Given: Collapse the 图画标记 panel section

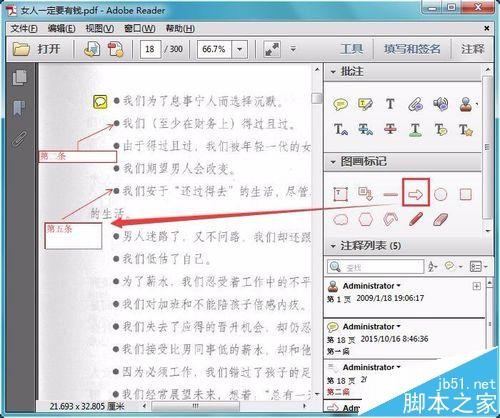Looking at the screenshot, I should tap(333, 162).
